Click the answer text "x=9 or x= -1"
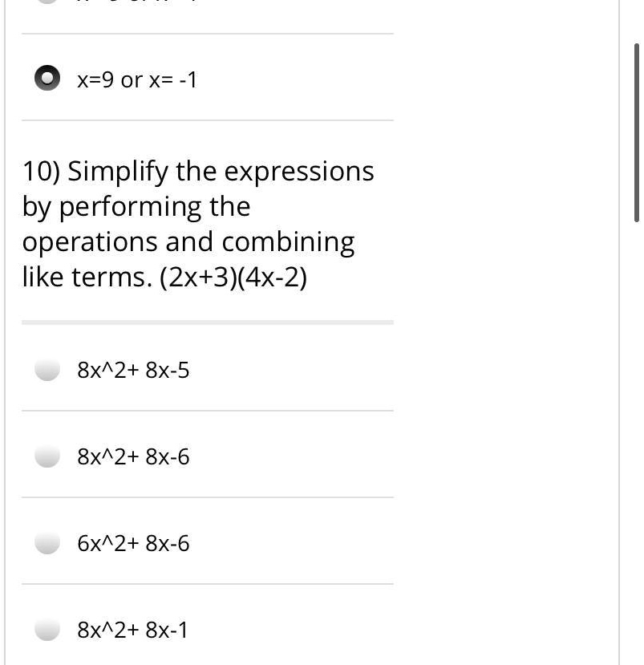The image size is (644, 665). point(136,79)
